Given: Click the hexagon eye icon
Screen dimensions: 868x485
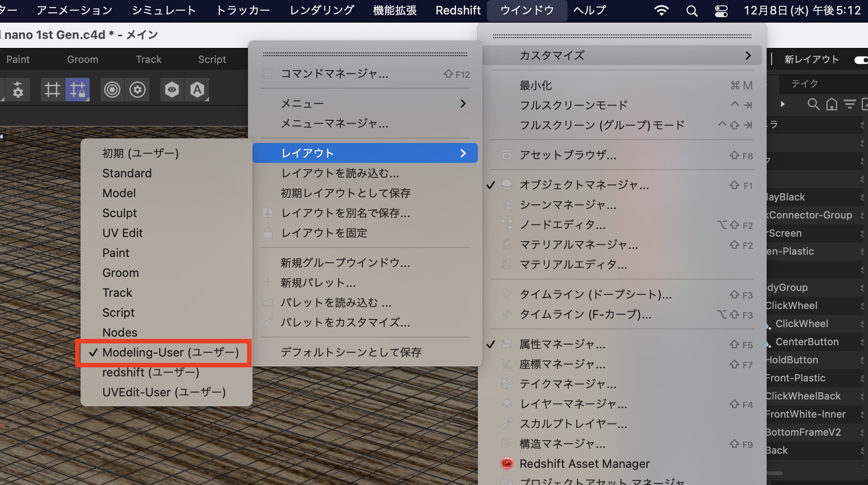Looking at the screenshot, I should [172, 90].
